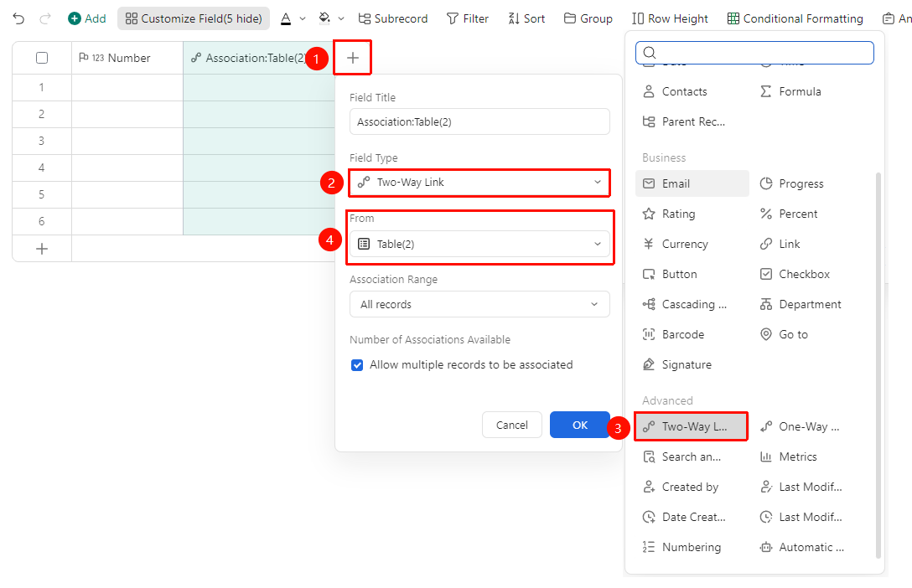Click the Field Title input box

tap(479, 122)
